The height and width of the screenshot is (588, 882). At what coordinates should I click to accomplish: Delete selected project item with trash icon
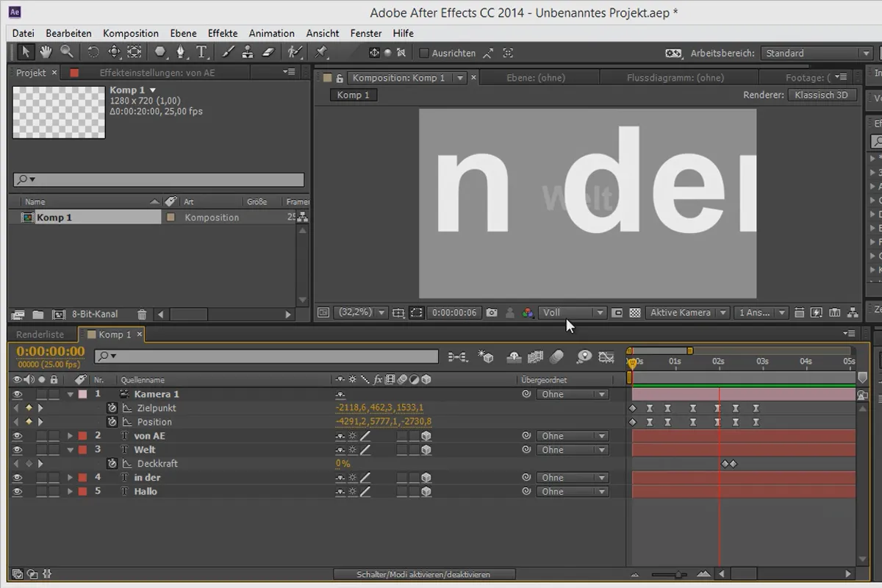point(143,314)
